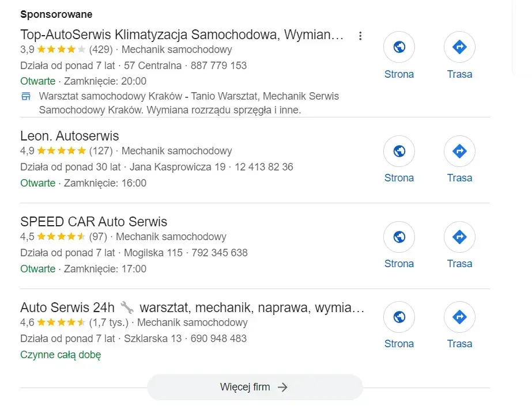Click the arrow in the Więcej firm button
The height and width of the screenshot is (410, 532).
[x=282, y=387]
